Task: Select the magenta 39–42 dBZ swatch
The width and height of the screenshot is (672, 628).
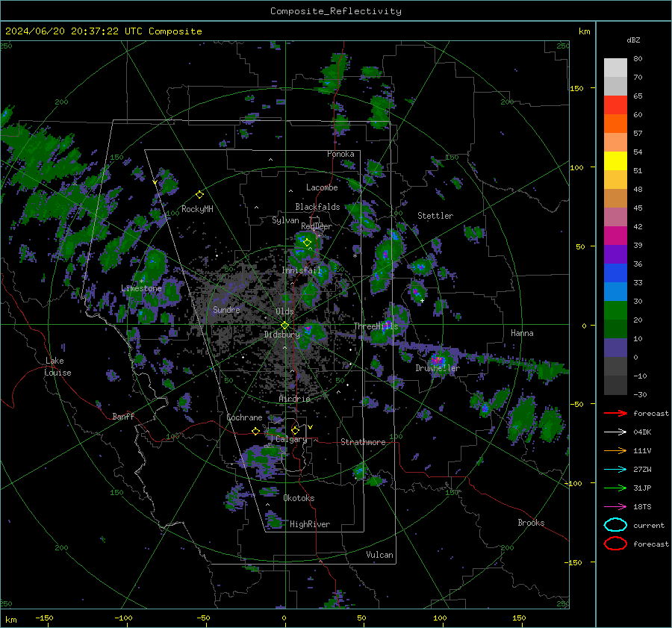Action: (x=615, y=235)
